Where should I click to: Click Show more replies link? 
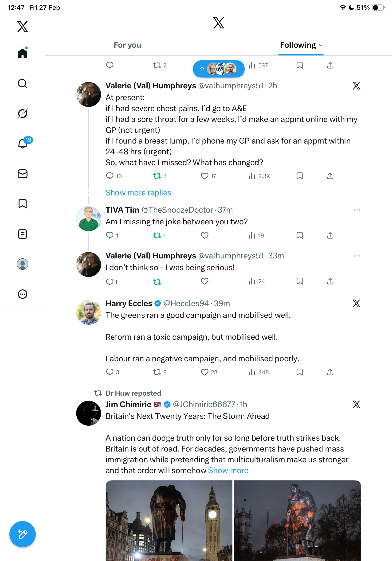[138, 193]
